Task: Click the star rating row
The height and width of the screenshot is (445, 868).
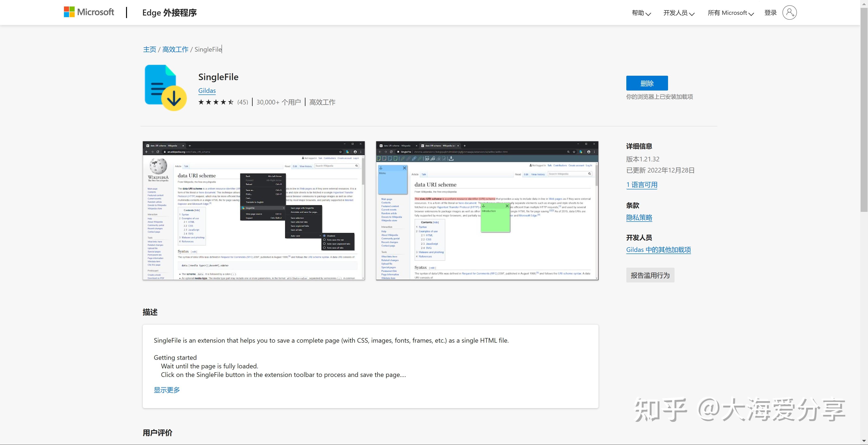Action: click(x=216, y=102)
